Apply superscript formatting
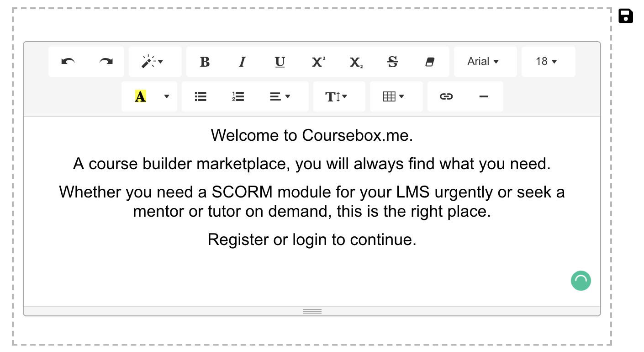 [317, 62]
